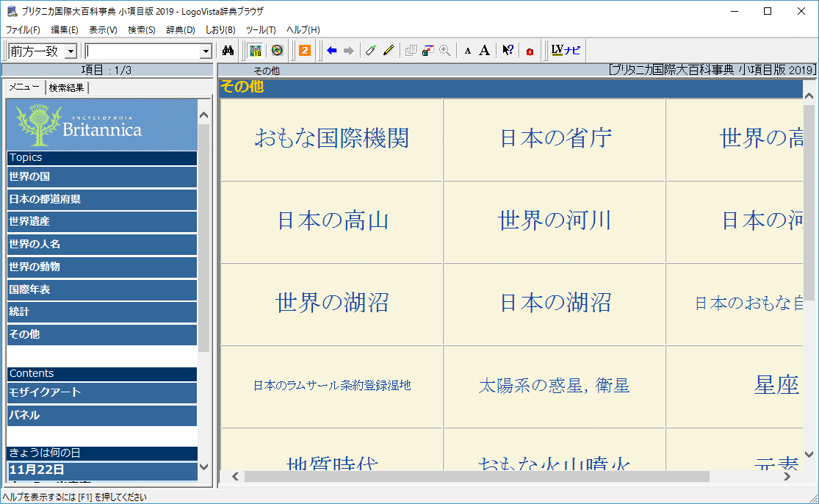Open 日本のラムサール条約登録湿地 tile

coord(332,386)
